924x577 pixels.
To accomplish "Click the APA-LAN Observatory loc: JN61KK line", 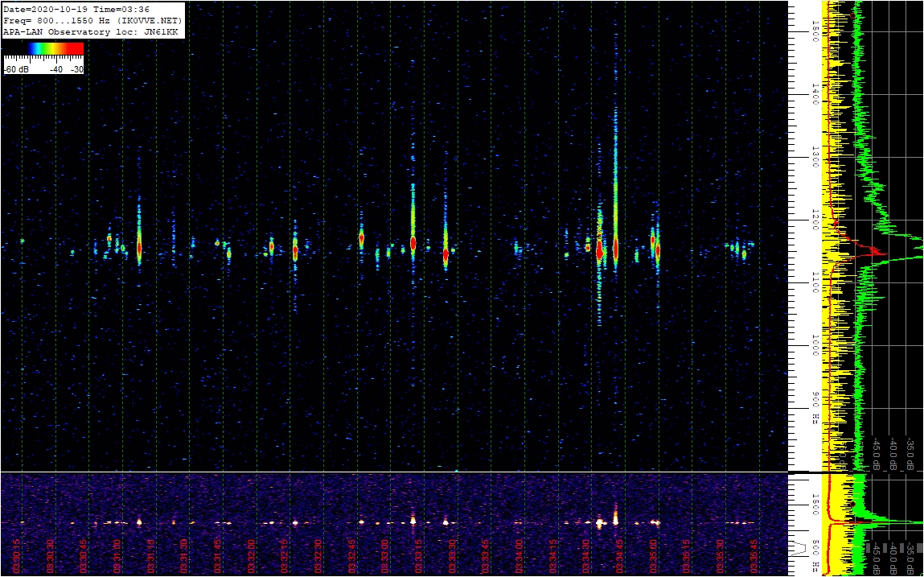I will [91, 32].
